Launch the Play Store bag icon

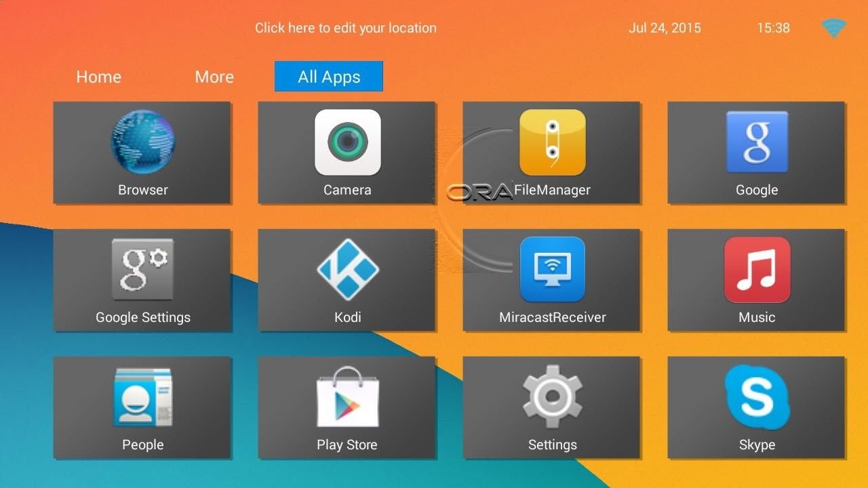click(348, 397)
